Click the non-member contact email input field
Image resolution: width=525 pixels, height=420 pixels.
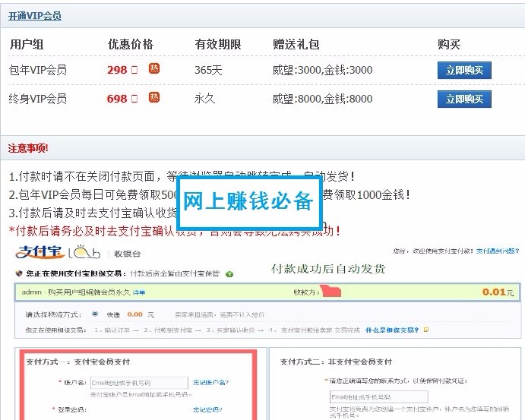pos(378,397)
